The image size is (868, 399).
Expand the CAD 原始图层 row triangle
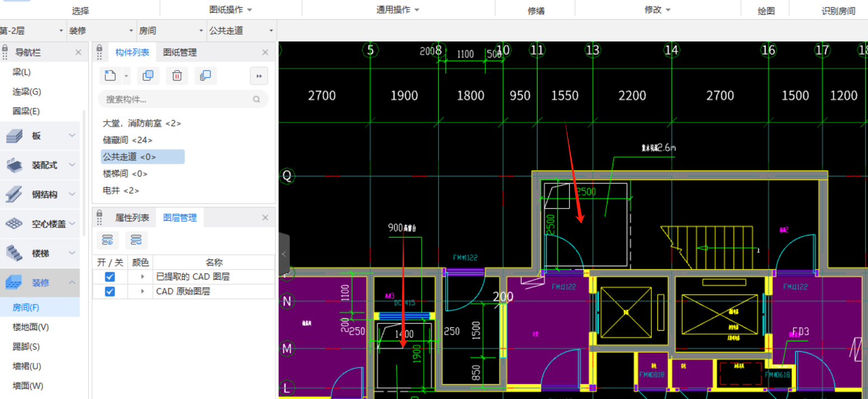click(143, 291)
